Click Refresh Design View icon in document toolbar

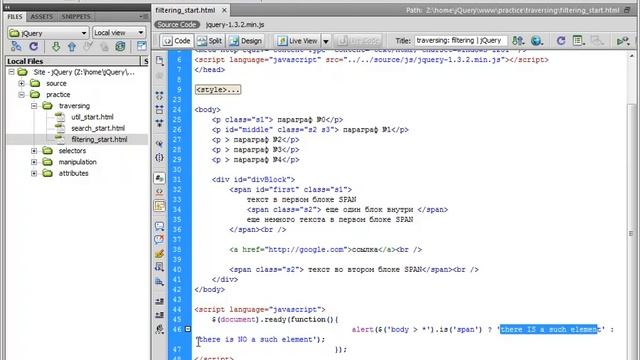coord(561,40)
